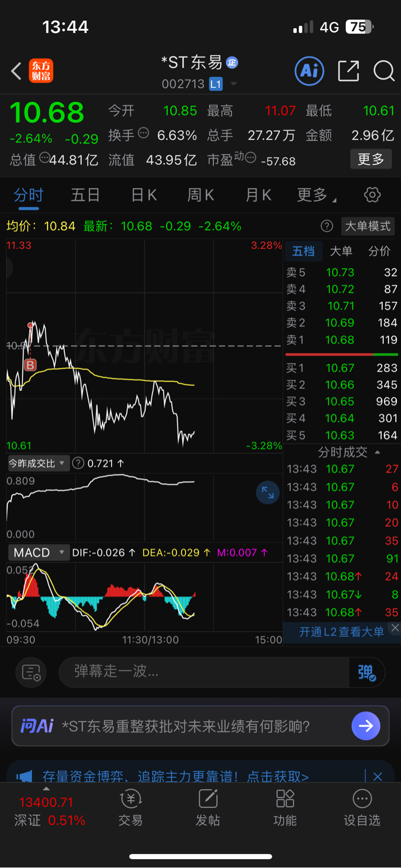The width and height of the screenshot is (401, 868).
Task: Tap the L1 level badge
Action: [x=216, y=84]
